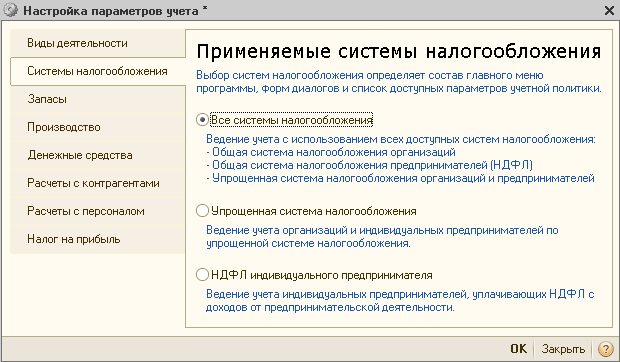The image size is (620, 362).
Task: Click text Ведение учета с использованием всех доступных
Action: [401, 140]
